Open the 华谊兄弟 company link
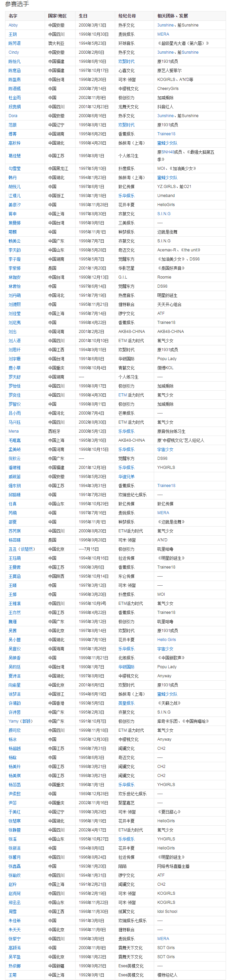 pyautogui.click(x=126, y=476)
